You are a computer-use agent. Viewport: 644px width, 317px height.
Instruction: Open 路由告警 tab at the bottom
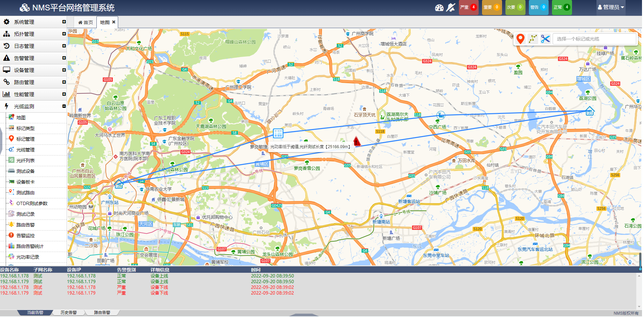click(102, 313)
